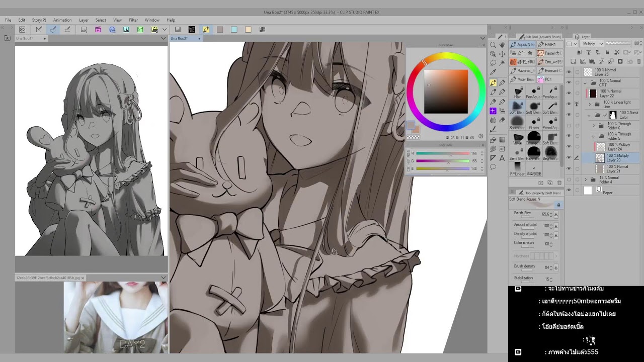Select the AquazN Brush sub tool group
This screenshot has height=362, width=644.
coord(522,44)
